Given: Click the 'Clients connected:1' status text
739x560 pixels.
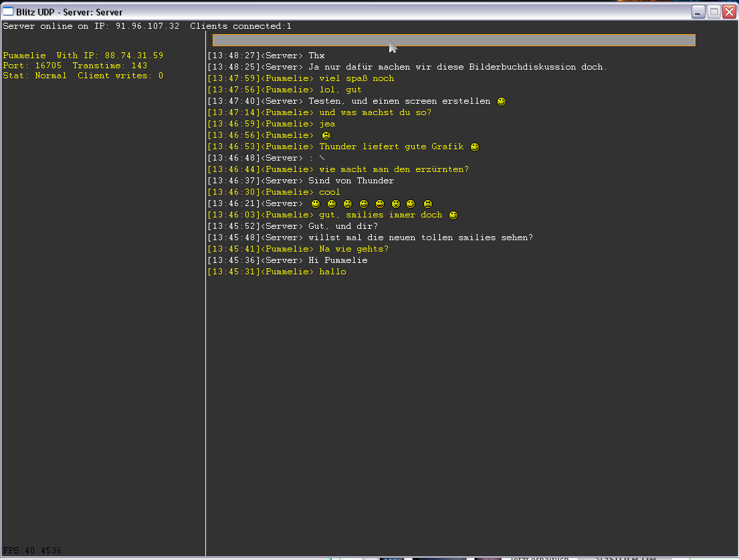Looking at the screenshot, I should point(241,26).
